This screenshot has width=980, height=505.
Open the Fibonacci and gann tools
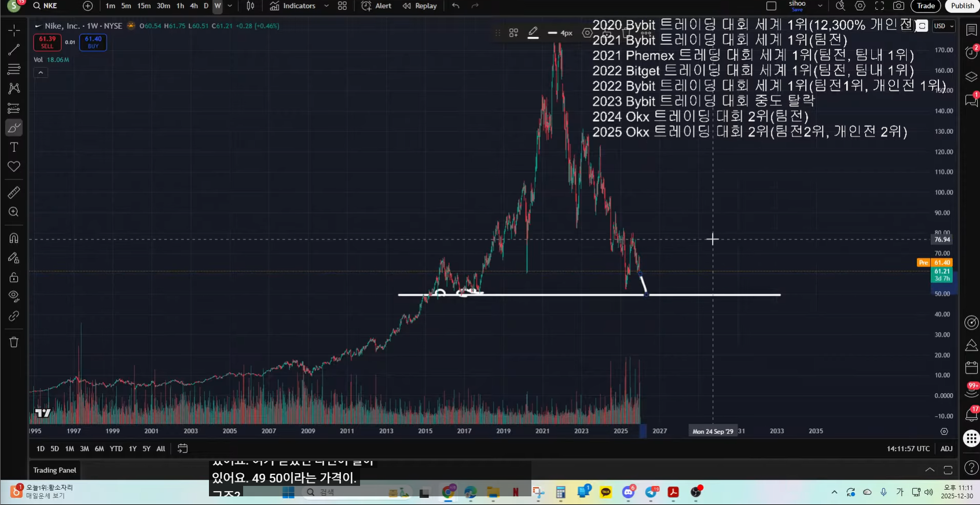click(x=14, y=69)
